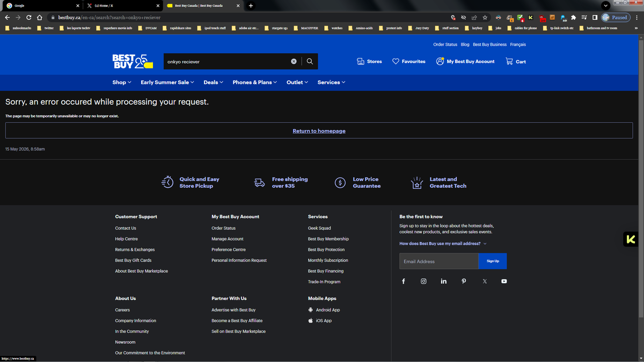Viewport: 644px width, 362px height.
Task: Click the Pinterest social icon
Action: point(464,281)
